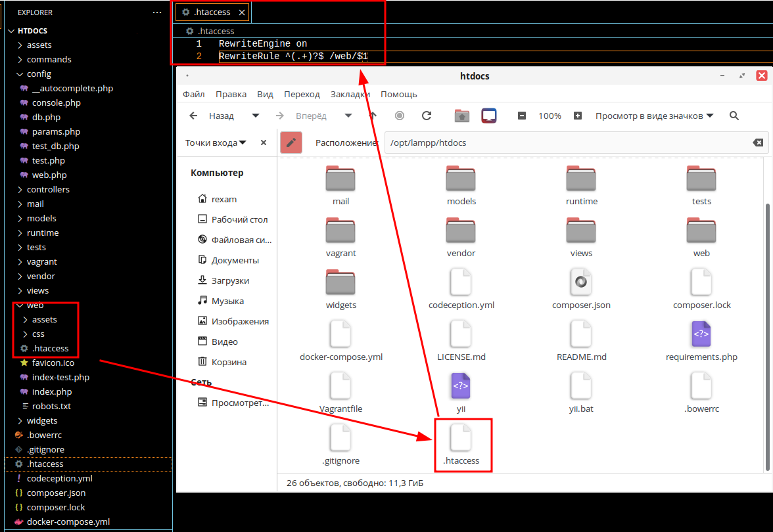Open the Explorer more actions ellipsis

156,12
